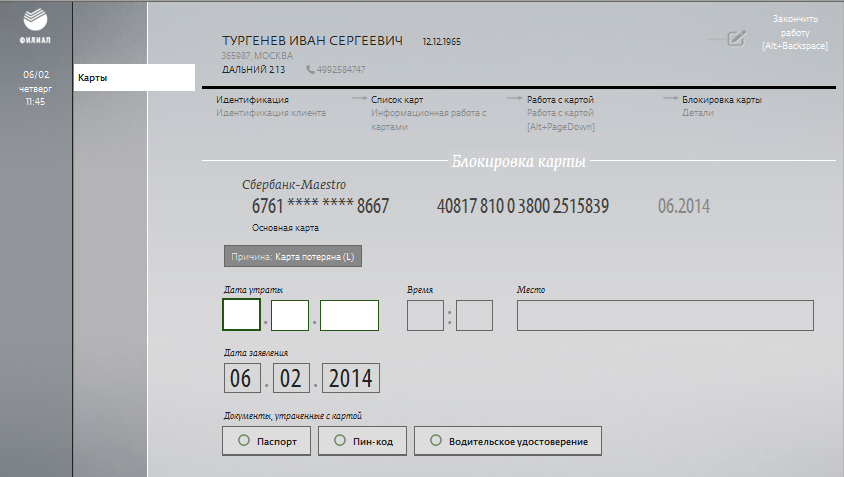Go to the Список карт step
This screenshot has width=844, height=477.
point(397,100)
